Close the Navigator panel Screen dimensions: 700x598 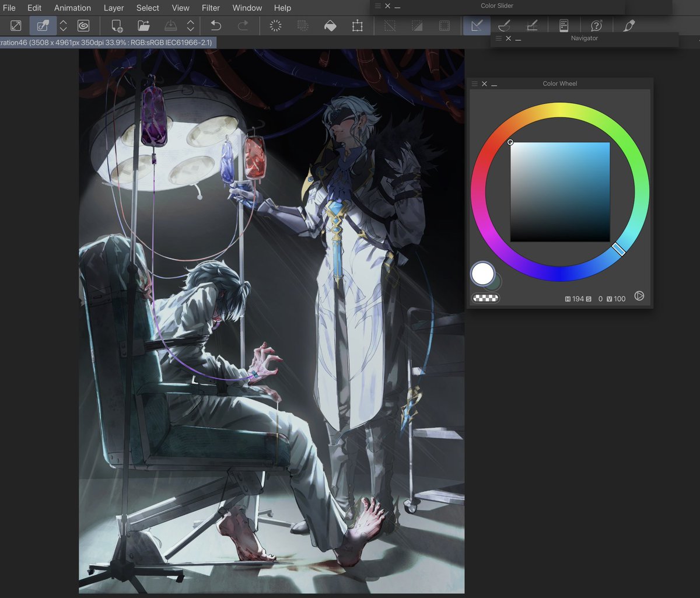coord(508,38)
